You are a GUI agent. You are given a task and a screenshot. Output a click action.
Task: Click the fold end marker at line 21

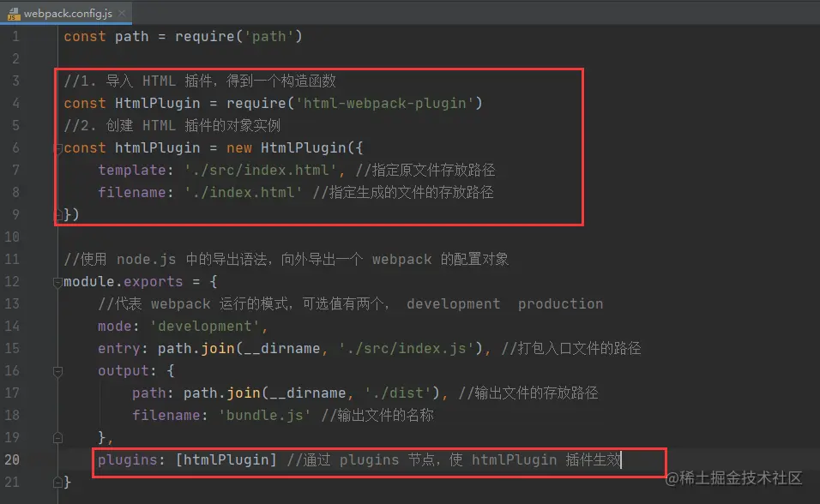tap(58, 482)
